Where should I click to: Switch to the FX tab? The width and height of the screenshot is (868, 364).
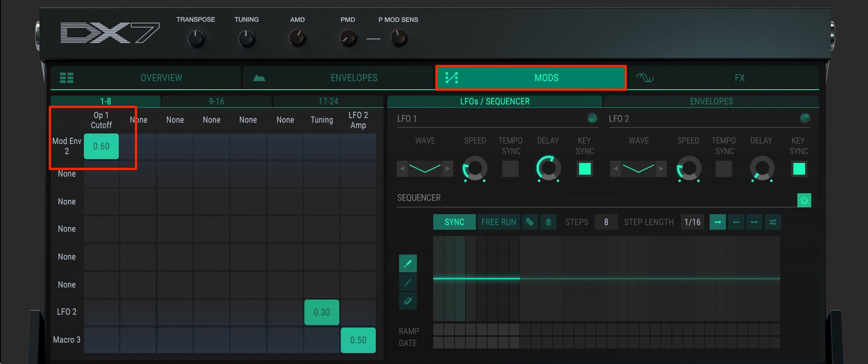coord(724,78)
